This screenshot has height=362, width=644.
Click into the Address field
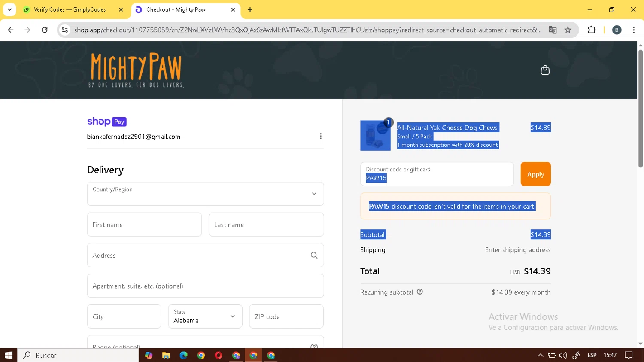pyautogui.click(x=205, y=255)
